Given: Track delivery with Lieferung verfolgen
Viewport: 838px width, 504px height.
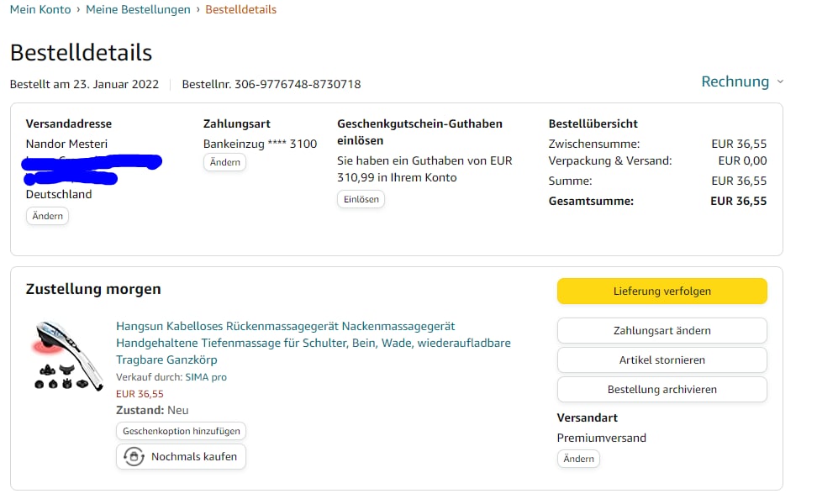Looking at the screenshot, I should coord(661,291).
